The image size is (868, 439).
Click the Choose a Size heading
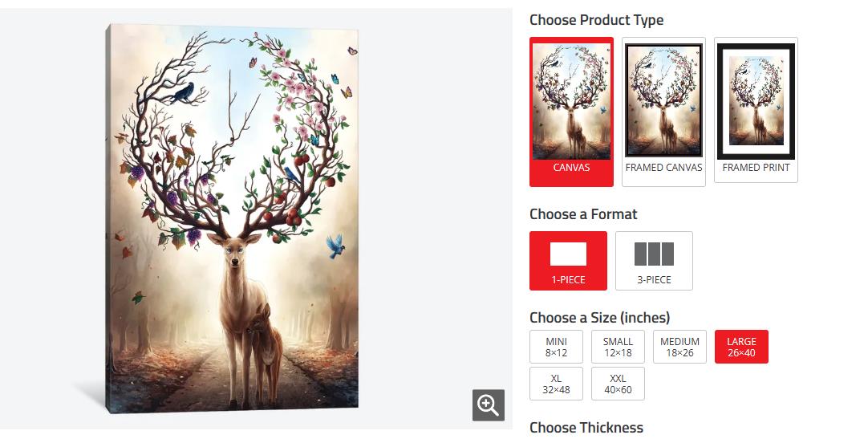599,318
